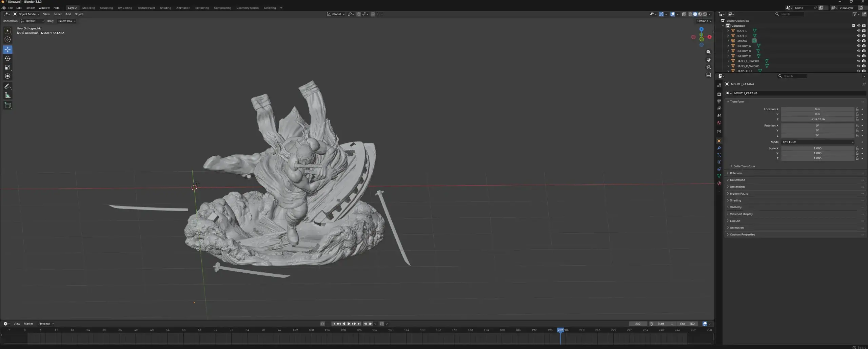Disable rendering for HAND_L_SWORD camera icon

click(864, 61)
